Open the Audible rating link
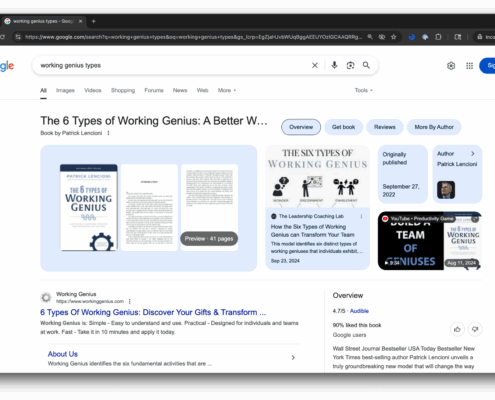 [x=359, y=311]
